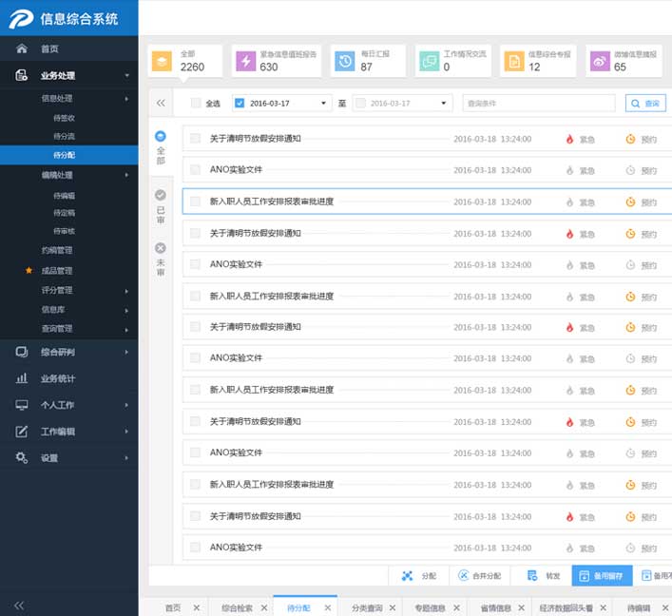Collapse the sidebar with bottom double-arrow icon
The width and height of the screenshot is (672, 616).
click(19, 606)
